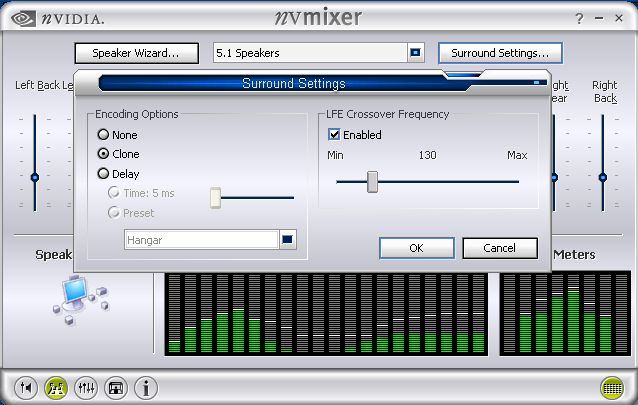Select the None encoding option

(x=103, y=134)
